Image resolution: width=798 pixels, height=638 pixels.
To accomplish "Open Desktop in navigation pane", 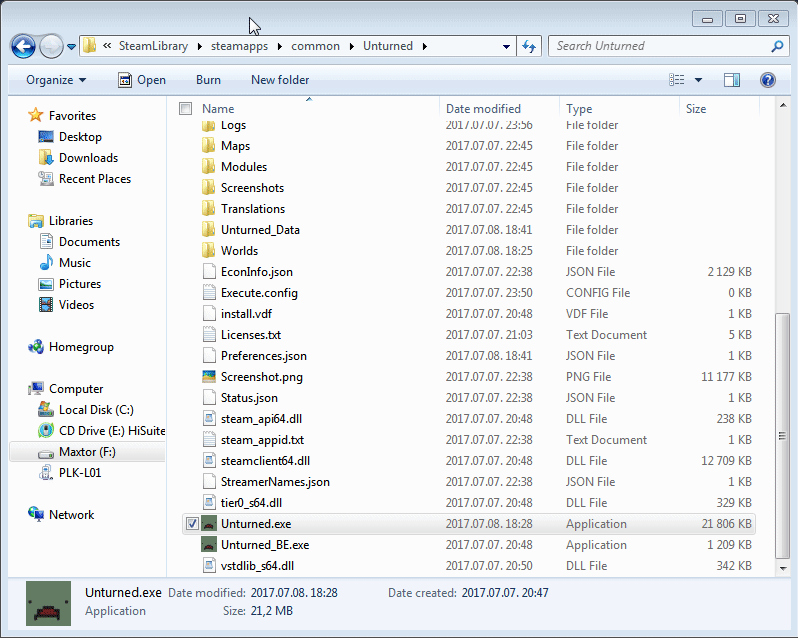I will tap(80, 137).
